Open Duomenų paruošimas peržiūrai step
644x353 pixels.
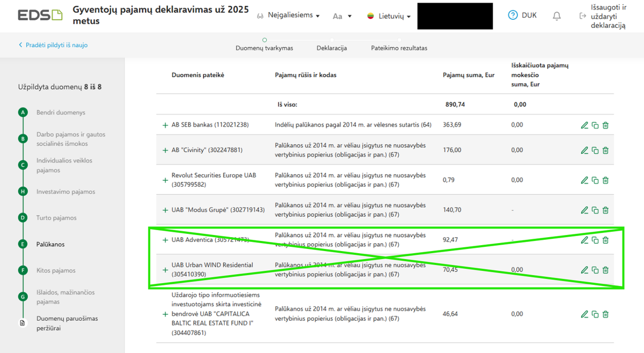67,323
